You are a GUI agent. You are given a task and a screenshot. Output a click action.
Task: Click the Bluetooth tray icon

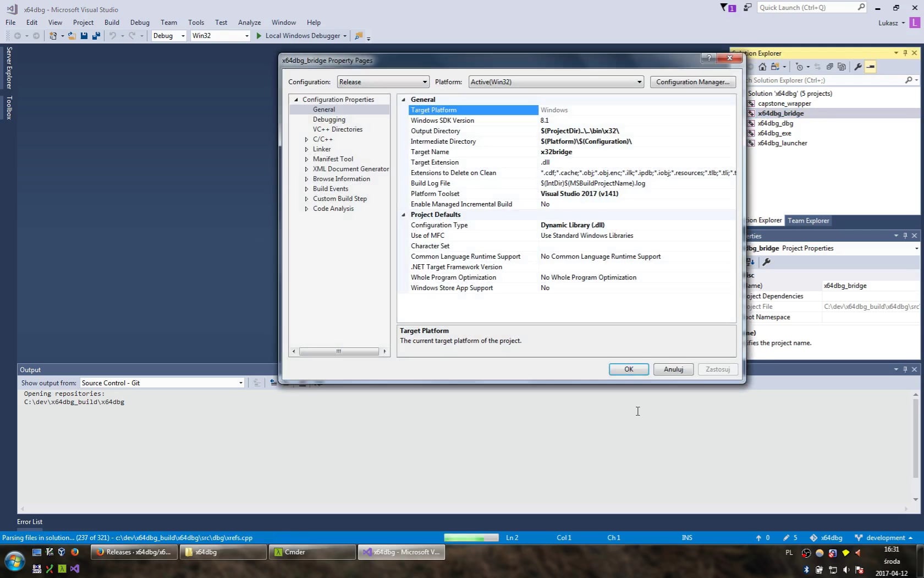point(806,570)
